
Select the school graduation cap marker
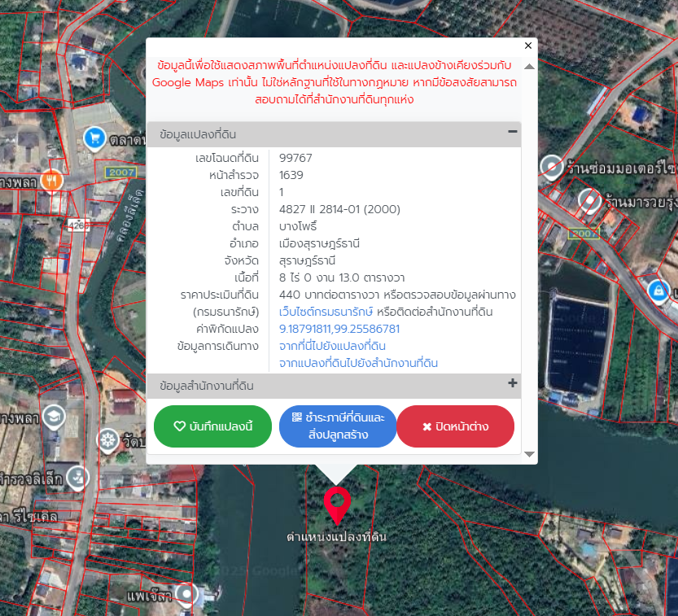click(x=54, y=416)
